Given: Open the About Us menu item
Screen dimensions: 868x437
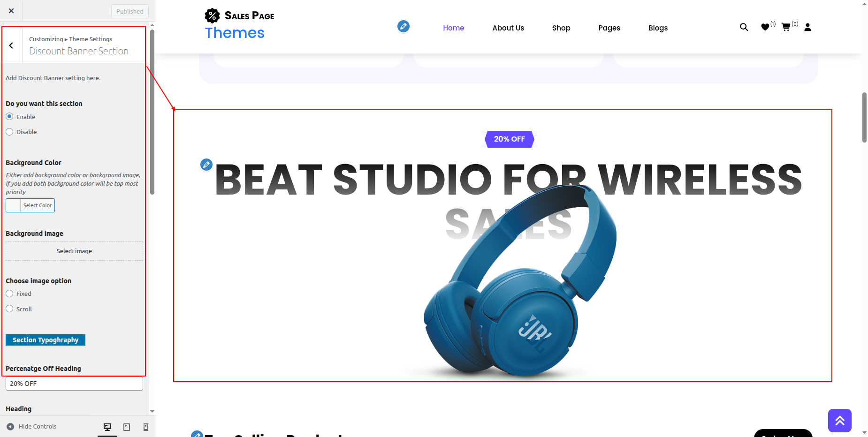Looking at the screenshot, I should click(x=508, y=28).
